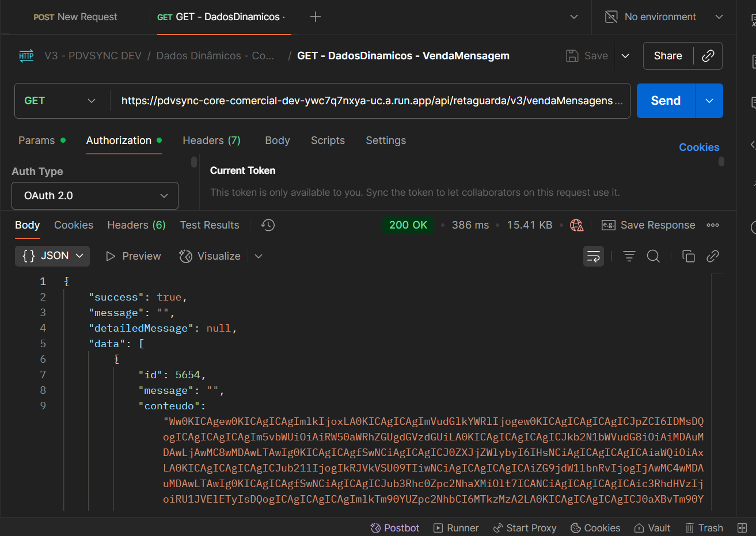Image resolution: width=756 pixels, height=536 pixels.
Task: Open the GET method dropdown
Action: (x=60, y=101)
